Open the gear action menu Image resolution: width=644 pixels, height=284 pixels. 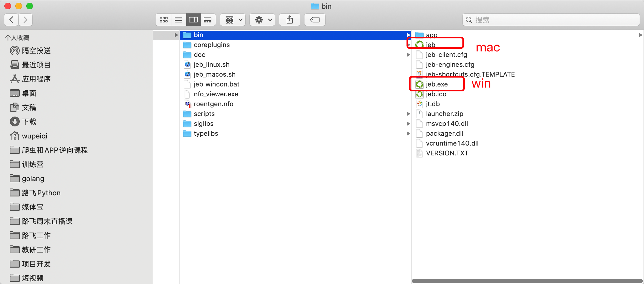tap(262, 20)
